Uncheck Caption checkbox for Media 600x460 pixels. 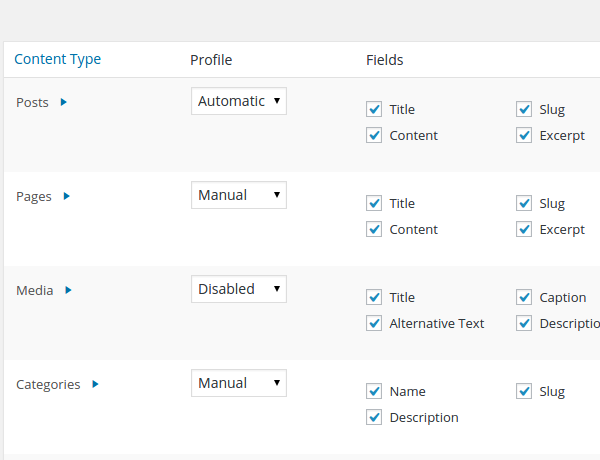pyautogui.click(x=524, y=297)
